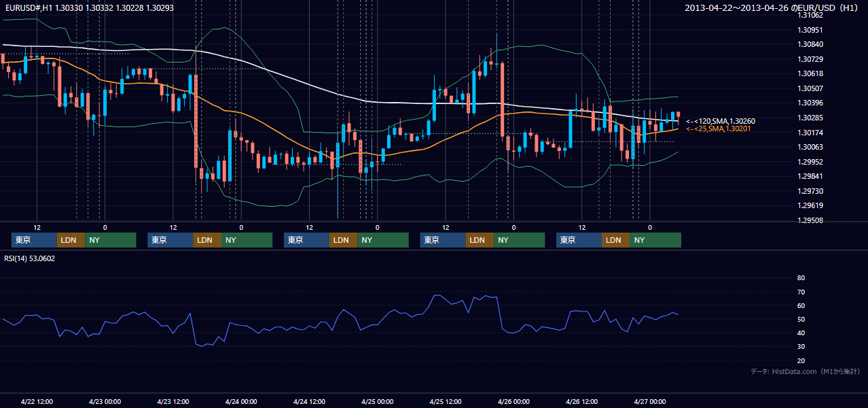Click RSI scale level 50

pos(801,319)
